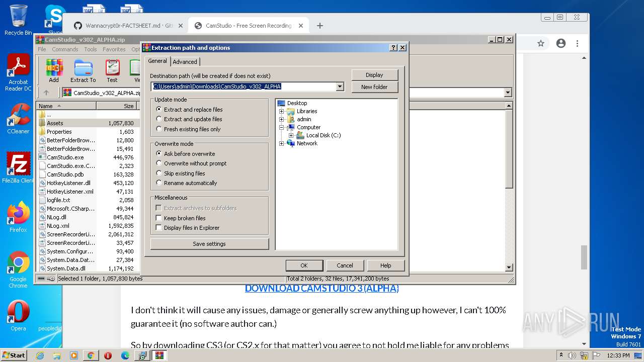The image size is (644, 362).
Task: Click the network tray icon
Action: pos(585,355)
